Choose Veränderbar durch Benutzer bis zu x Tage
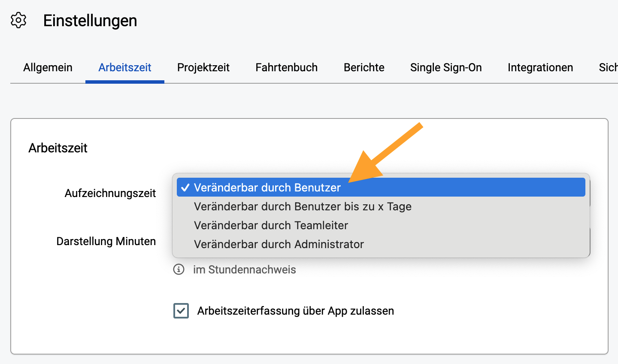Image resolution: width=618 pixels, height=364 pixels. pos(381,206)
